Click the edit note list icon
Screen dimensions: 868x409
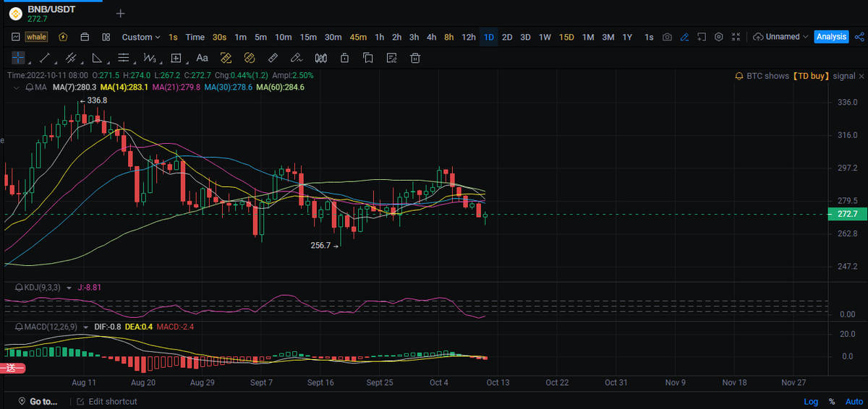tap(391, 58)
